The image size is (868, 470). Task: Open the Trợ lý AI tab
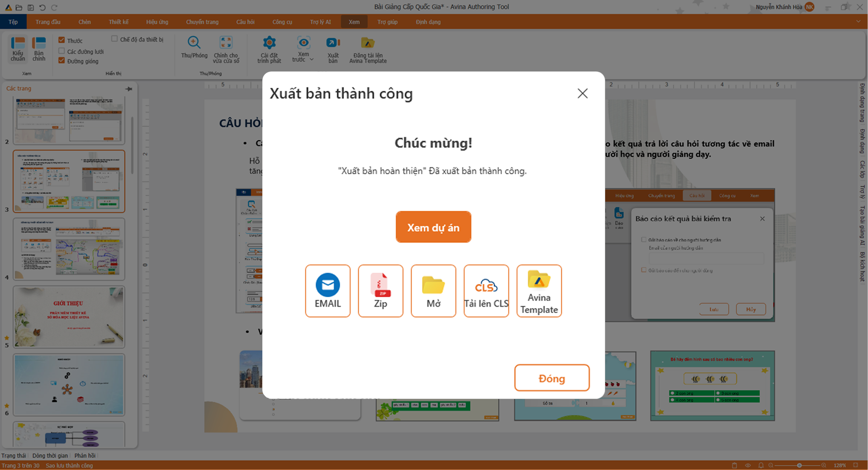pyautogui.click(x=320, y=22)
